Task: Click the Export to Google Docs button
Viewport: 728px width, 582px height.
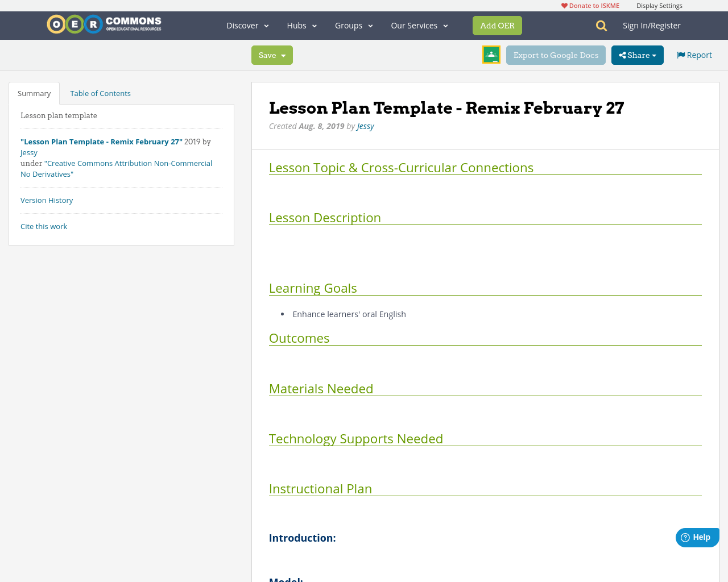Action: coord(556,55)
